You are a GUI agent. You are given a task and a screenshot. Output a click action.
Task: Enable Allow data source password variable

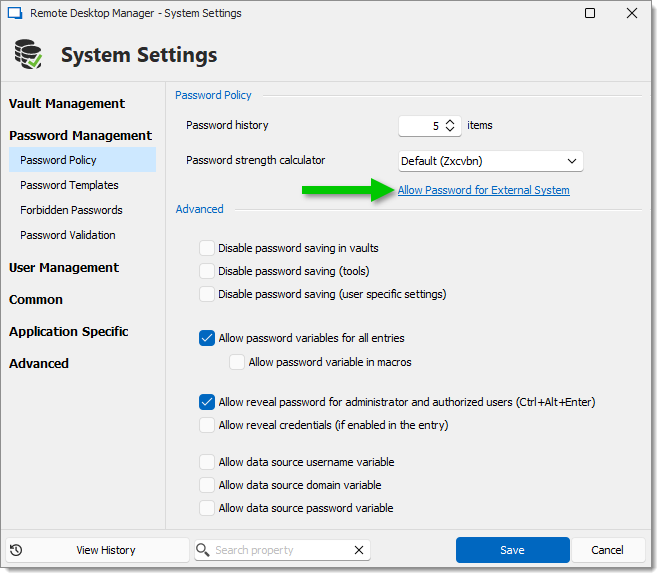point(207,508)
